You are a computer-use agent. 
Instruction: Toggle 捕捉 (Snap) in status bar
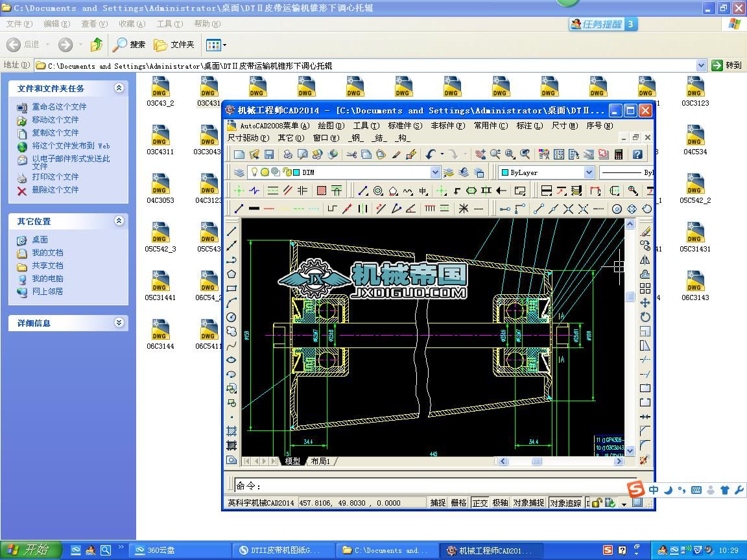tap(438, 503)
